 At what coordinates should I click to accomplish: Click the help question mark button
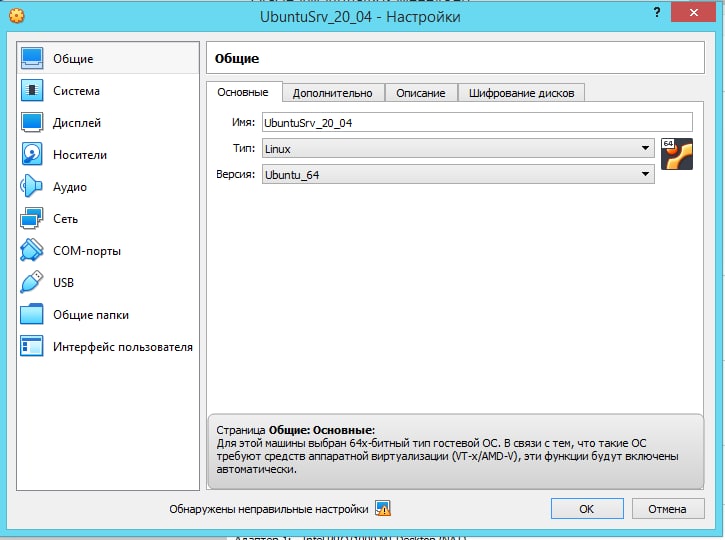[657, 12]
